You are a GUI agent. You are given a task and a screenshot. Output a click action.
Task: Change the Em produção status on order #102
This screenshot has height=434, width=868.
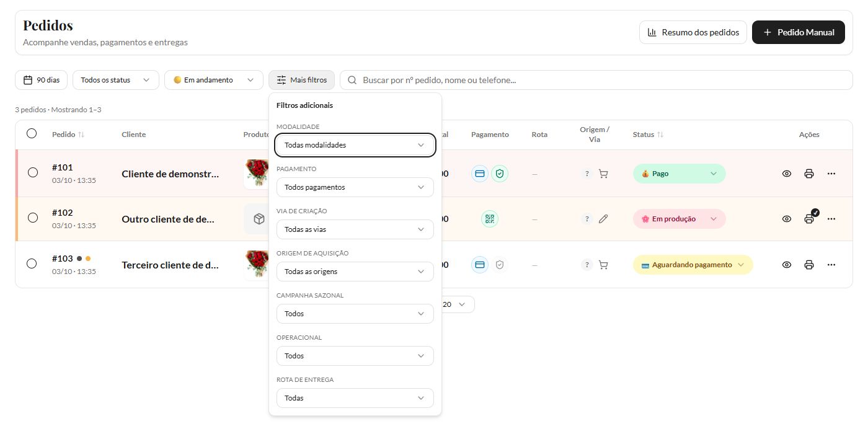[679, 219]
